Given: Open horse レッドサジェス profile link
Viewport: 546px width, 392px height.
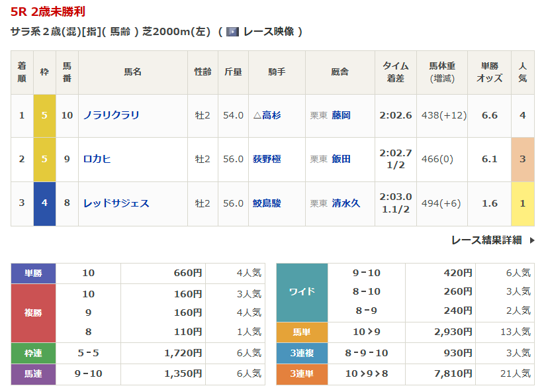Looking at the screenshot, I should pyautogui.click(x=116, y=203).
